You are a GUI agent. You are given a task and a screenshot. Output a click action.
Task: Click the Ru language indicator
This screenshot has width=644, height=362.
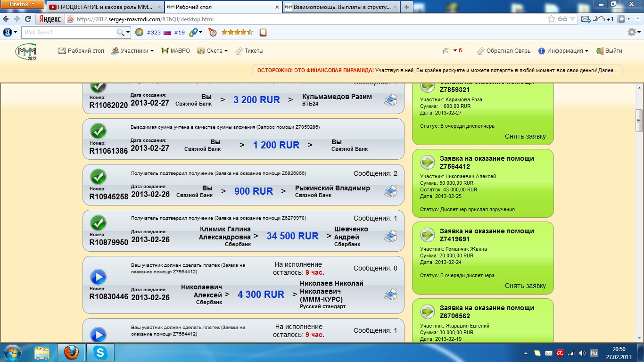pyautogui.click(x=594, y=353)
